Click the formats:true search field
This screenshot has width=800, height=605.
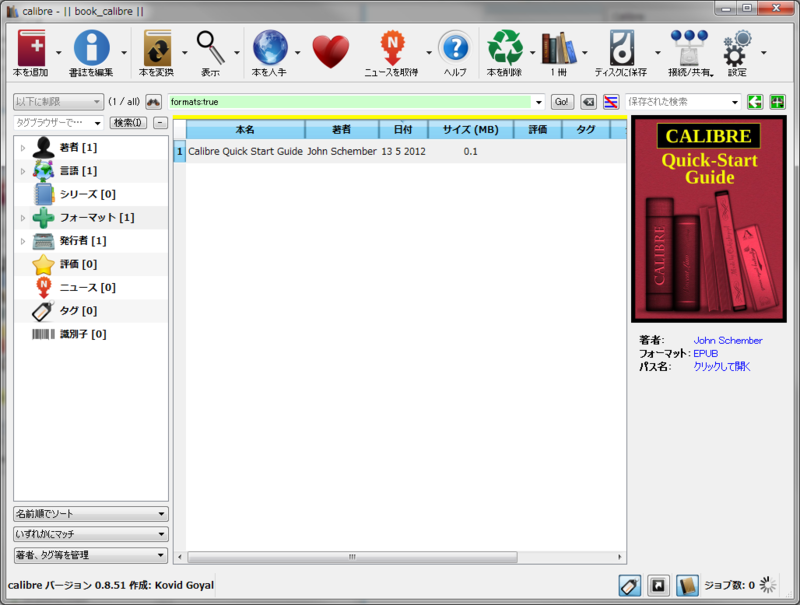(x=349, y=102)
